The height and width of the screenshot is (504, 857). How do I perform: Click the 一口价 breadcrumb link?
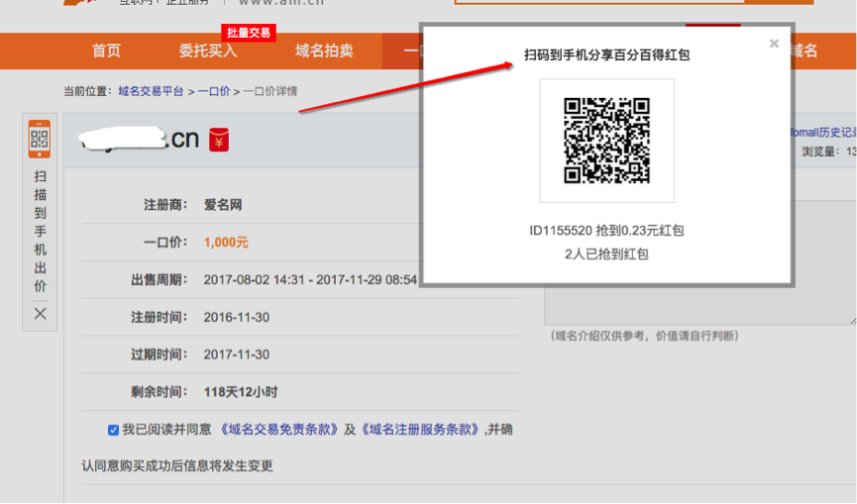coord(214,91)
